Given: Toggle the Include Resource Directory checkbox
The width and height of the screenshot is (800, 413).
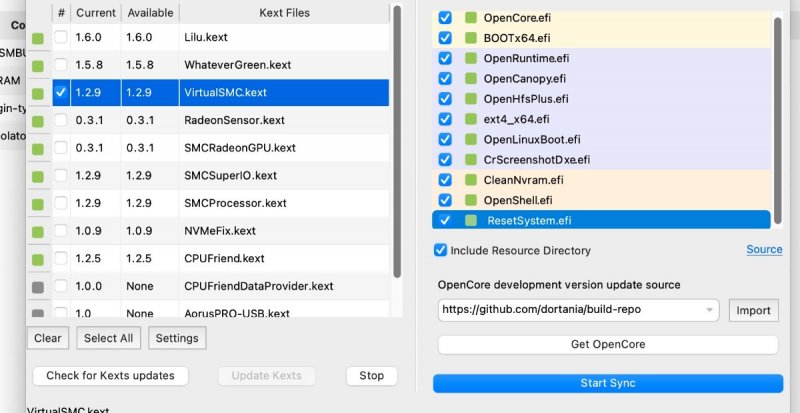Looking at the screenshot, I should [x=440, y=250].
